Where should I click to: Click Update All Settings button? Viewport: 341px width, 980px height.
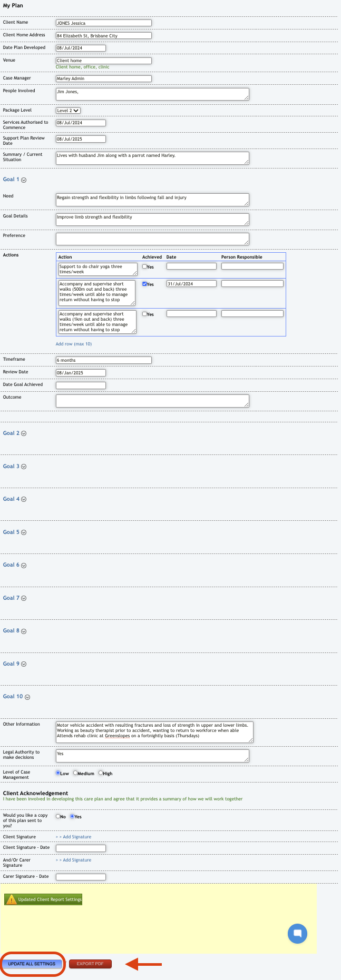(x=32, y=964)
